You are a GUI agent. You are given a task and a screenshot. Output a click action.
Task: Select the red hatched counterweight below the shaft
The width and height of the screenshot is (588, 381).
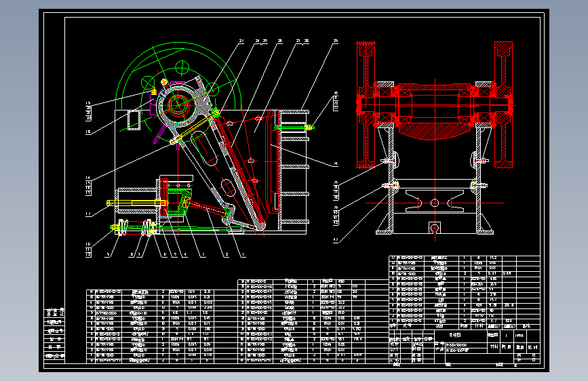coord(435,132)
